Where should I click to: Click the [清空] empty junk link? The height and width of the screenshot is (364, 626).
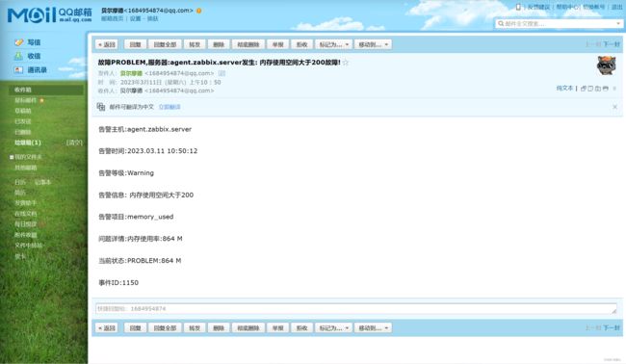(75, 143)
